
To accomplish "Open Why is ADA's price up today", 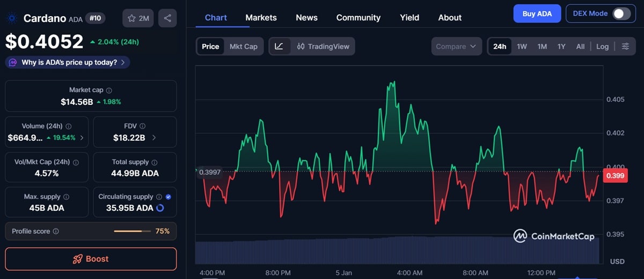I will (x=68, y=62).
